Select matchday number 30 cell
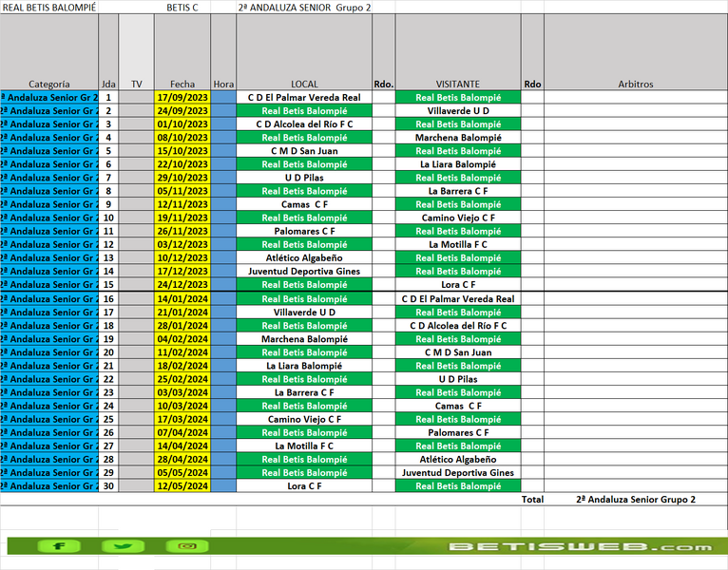 pyautogui.click(x=108, y=486)
